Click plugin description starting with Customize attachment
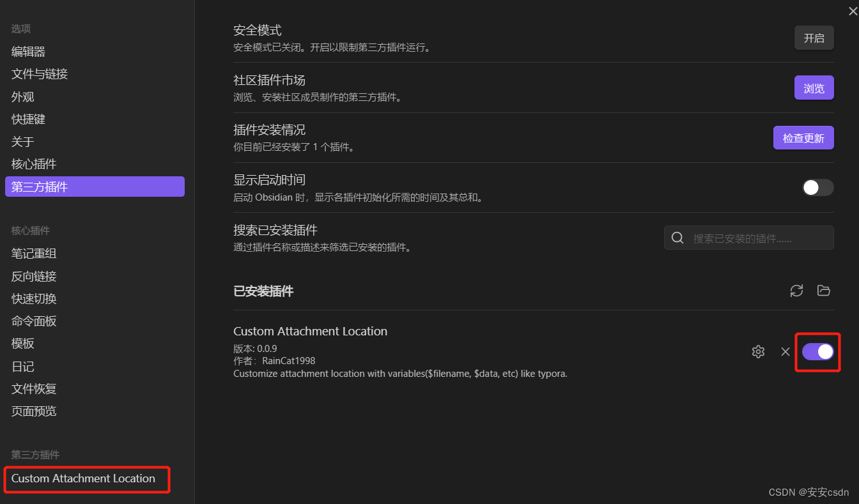Screen dimensions: 859x504 pyautogui.click(x=401, y=374)
